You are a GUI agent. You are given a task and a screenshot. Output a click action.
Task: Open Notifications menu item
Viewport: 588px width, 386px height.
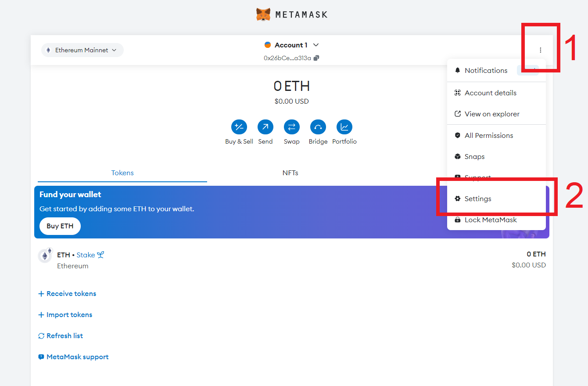click(486, 71)
